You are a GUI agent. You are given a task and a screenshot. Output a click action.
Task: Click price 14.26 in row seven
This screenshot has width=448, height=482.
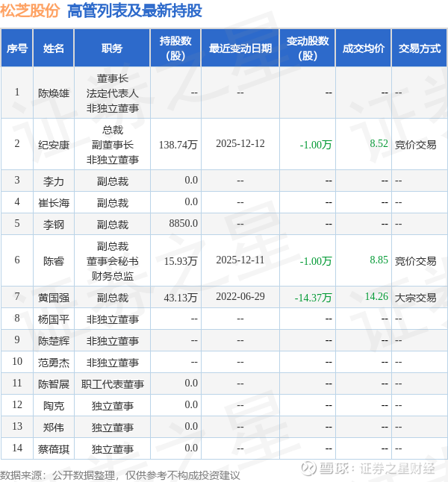tap(376, 297)
